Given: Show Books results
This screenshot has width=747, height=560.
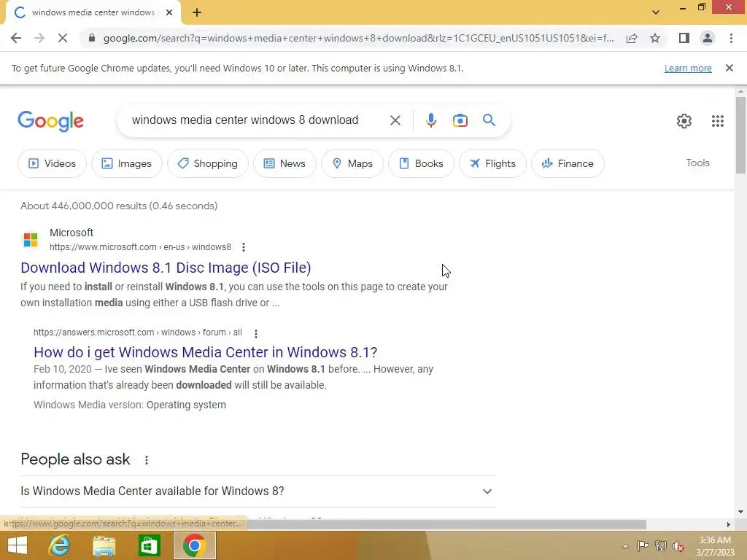Looking at the screenshot, I should coord(421,163).
